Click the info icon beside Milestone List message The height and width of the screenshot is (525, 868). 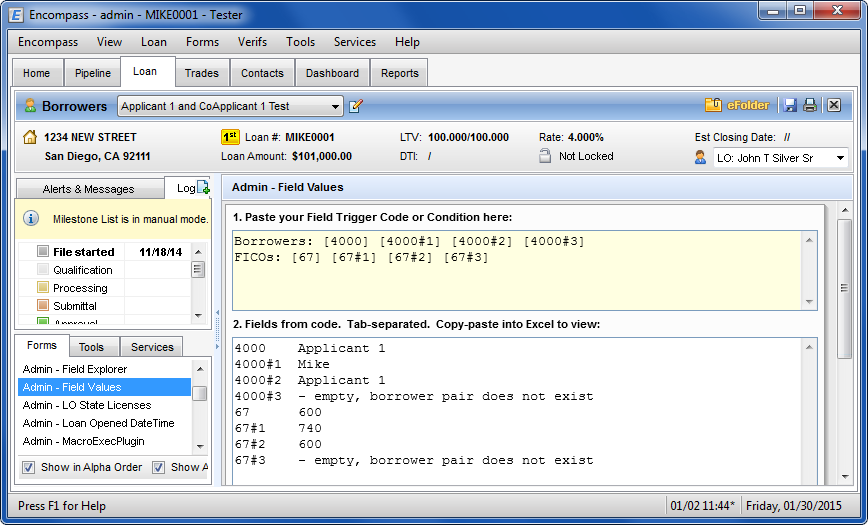pyautogui.click(x=31, y=219)
